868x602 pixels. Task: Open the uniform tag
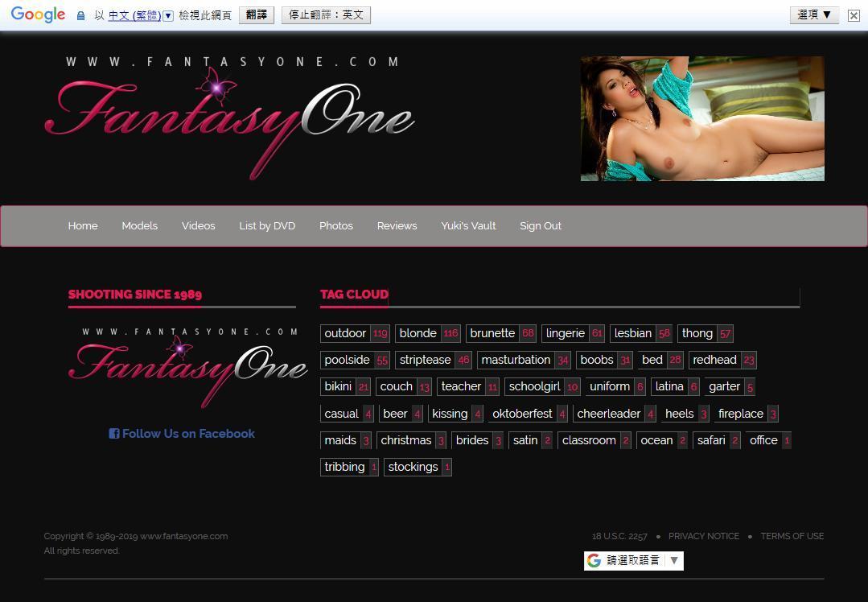(x=615, y=386)
